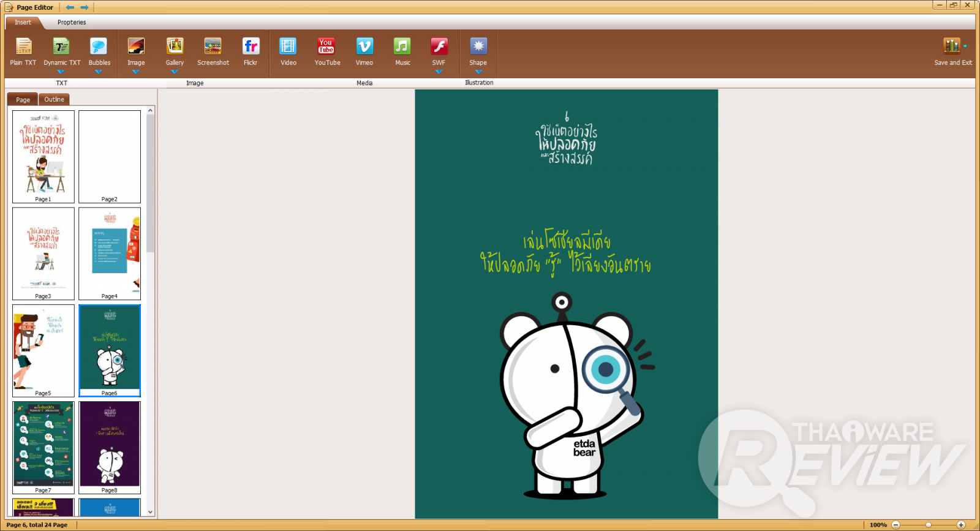Insert a Gallery element
The image size is (980, 531).
coord(175,51)
